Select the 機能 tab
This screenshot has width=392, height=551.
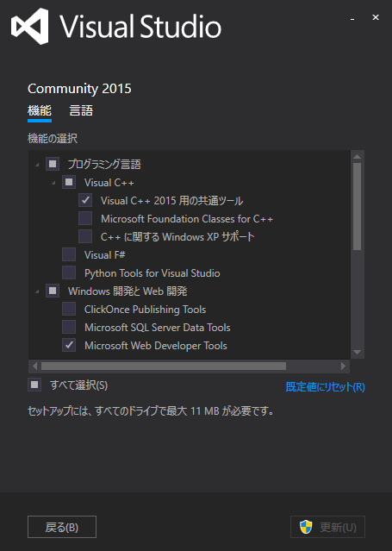pyautogui.click(x=40, y=110)
